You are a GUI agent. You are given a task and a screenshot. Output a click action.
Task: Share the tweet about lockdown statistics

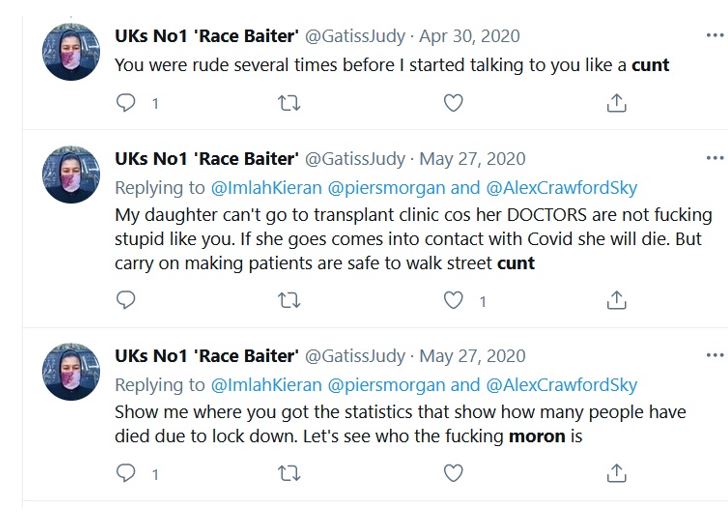pos(617,472)
